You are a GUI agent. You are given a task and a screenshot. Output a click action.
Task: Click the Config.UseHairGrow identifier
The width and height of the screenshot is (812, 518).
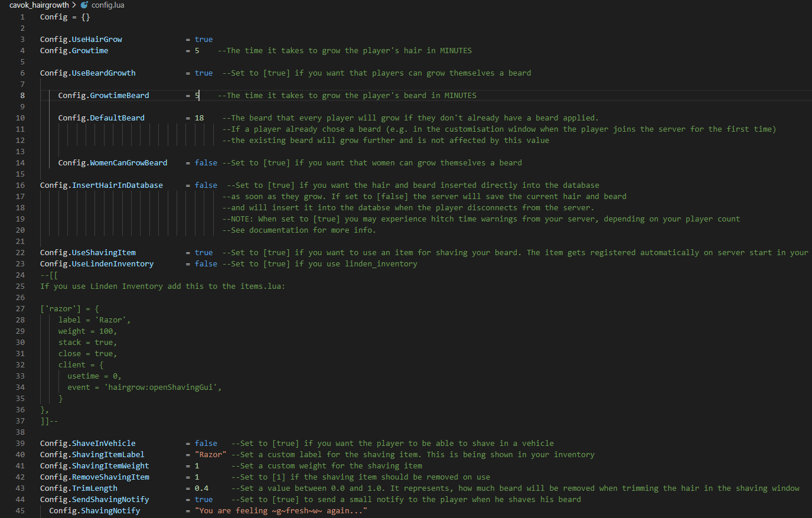point(81,39)
